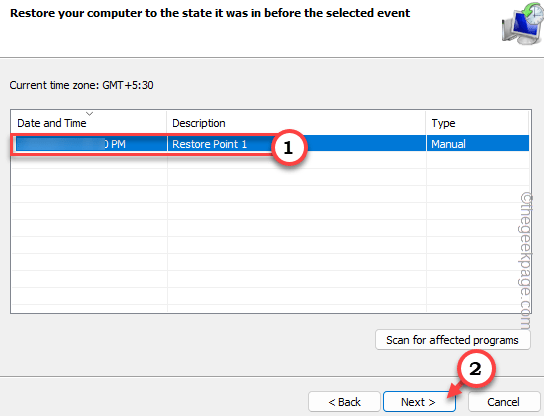Image resolution: width=544 pixels, height=416 pixels.
Task: Click the Current time zone GMT+5:30 label
Action: click(82, 85)
